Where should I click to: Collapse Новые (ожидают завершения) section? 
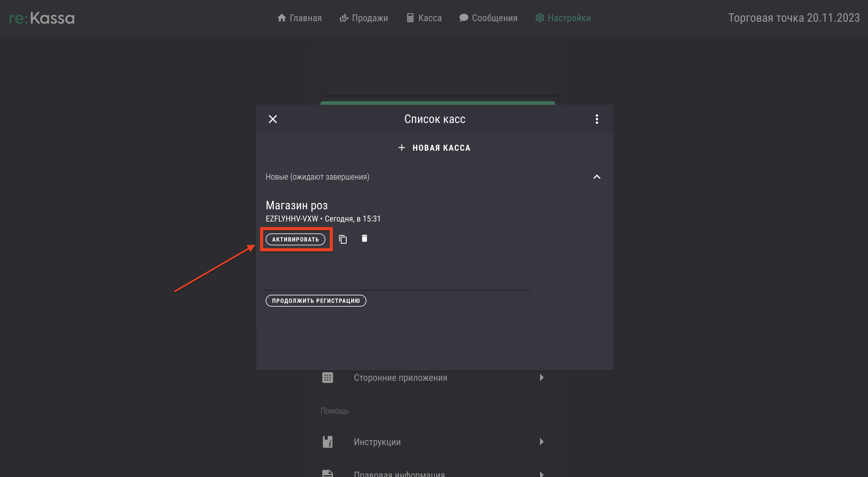pos(596,177)
